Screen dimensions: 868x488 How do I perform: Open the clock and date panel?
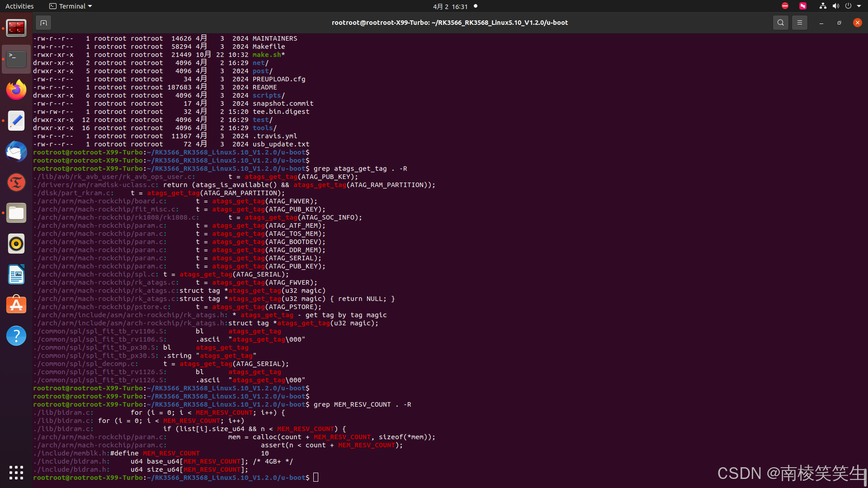click(x=450, y=6)
